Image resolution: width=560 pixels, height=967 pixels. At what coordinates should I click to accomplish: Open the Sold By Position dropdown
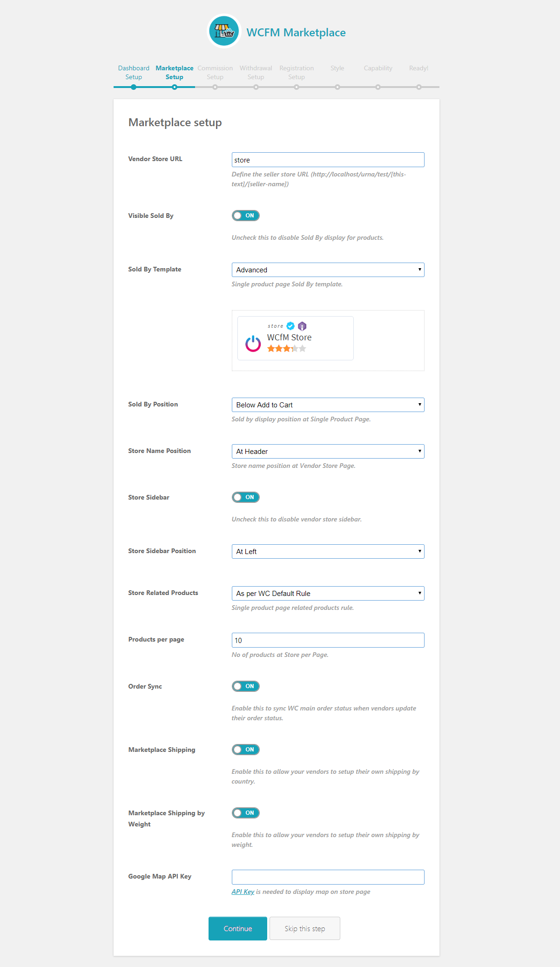[328, 405]
